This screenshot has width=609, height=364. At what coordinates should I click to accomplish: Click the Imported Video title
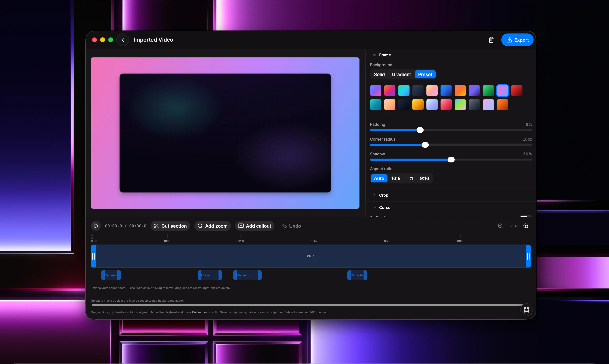tap(153, 40)
